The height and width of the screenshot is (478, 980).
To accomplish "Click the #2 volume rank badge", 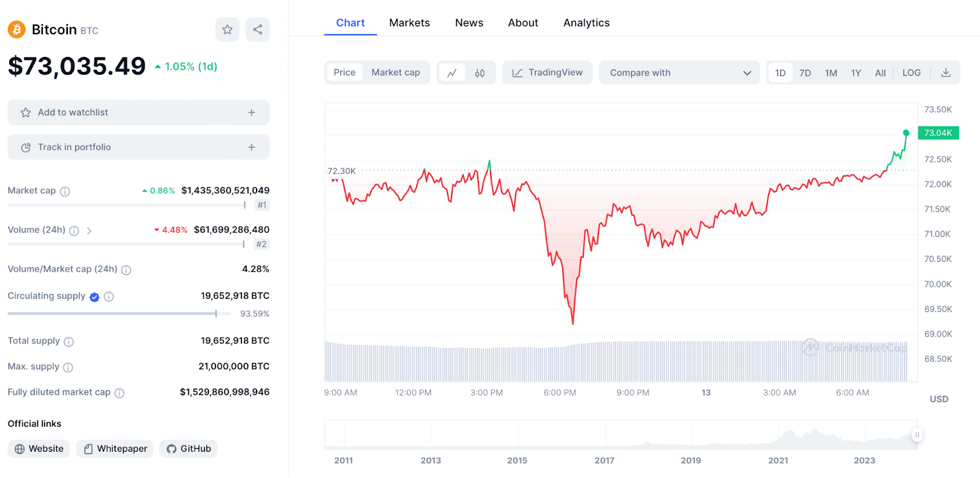I will (262, 245).
